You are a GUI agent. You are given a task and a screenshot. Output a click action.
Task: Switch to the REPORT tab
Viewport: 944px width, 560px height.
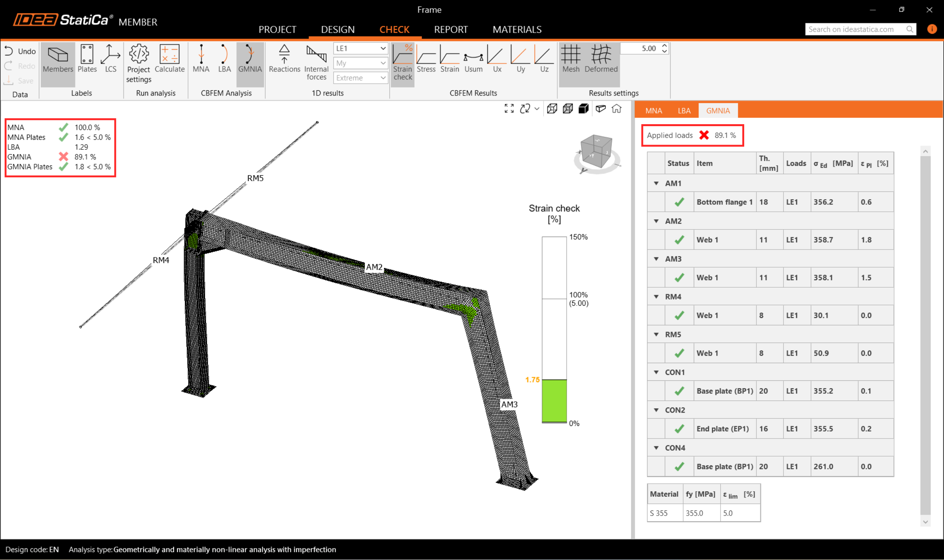pyautogui.click(x=451, y=29)
